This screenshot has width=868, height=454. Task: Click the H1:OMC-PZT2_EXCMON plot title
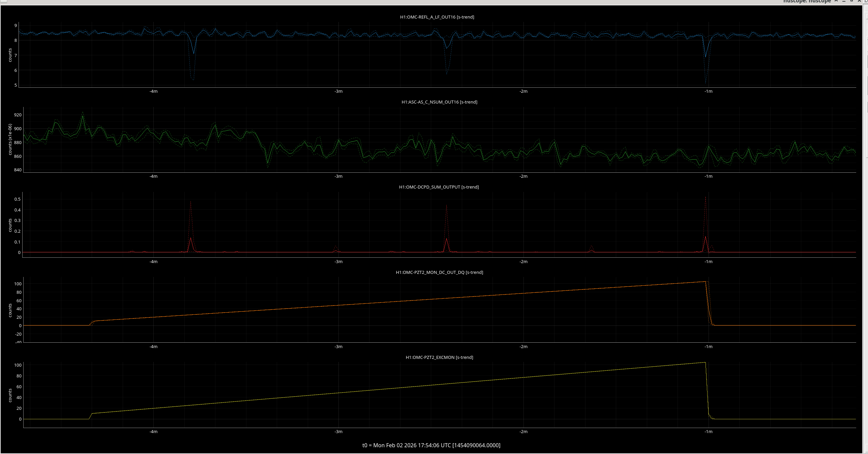pyautogui.click(x=439, y=357)
